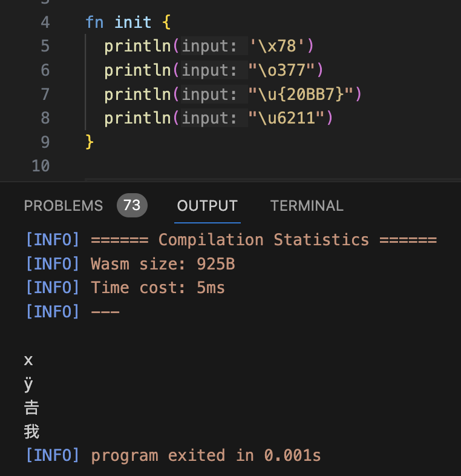Switch to the PROBLEMS tab
This screenshot has height=476, width=461.
pos(64,206)
